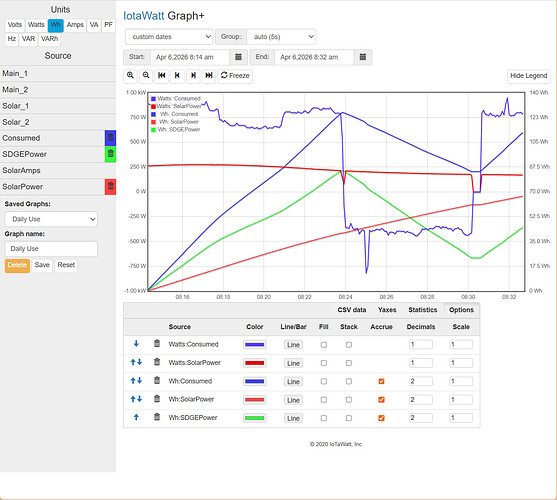
Task: Click the Start date input field
Action: coord(190,57)
